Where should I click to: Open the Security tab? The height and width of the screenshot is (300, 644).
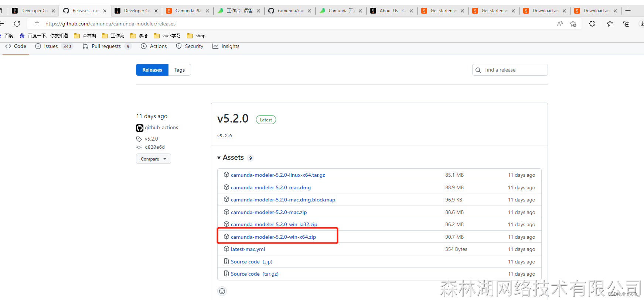(x=190, y=46)
